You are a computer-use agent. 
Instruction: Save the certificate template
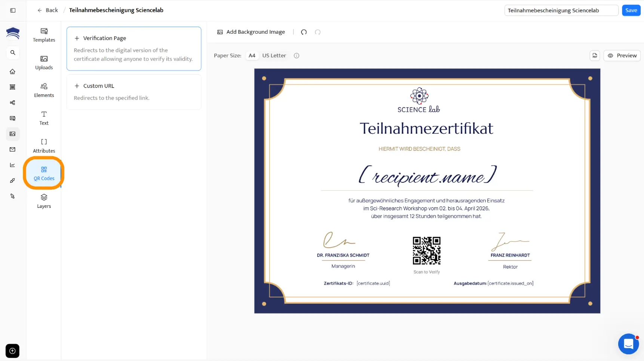[631, 10]
